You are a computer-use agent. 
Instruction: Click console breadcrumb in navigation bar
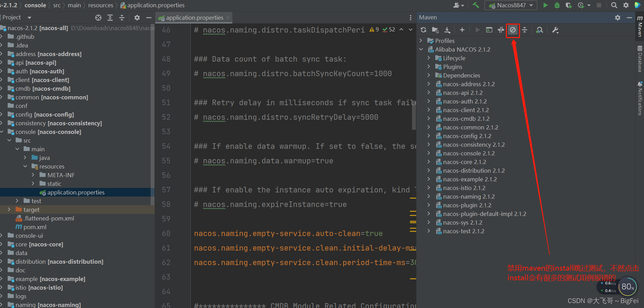click(35, 5)
